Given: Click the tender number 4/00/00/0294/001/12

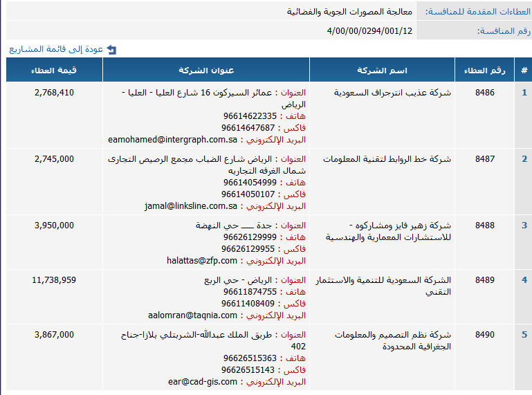Looking at the screenshot, I should 369,31.
